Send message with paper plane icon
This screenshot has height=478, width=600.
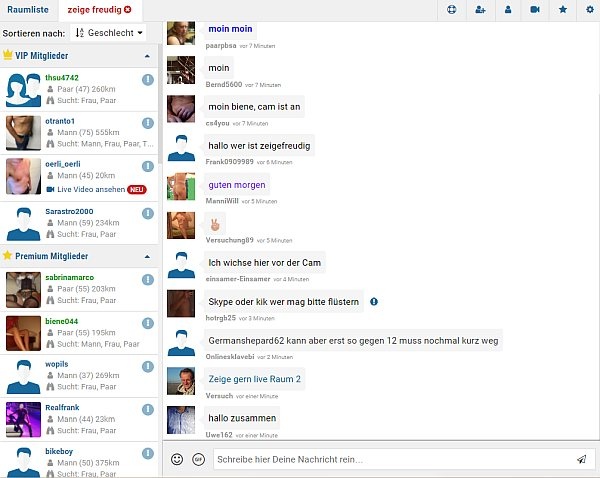point(581,459)
